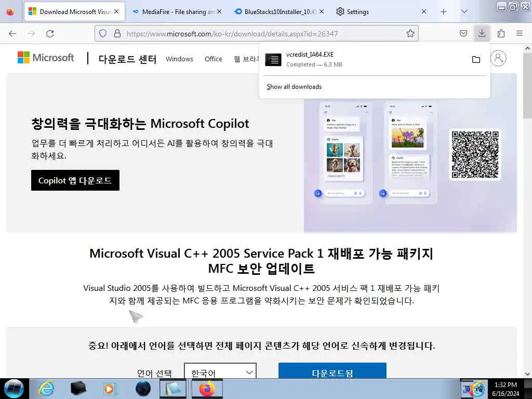
Task: Switch to the Settings tab
Action: coord(382,12)
